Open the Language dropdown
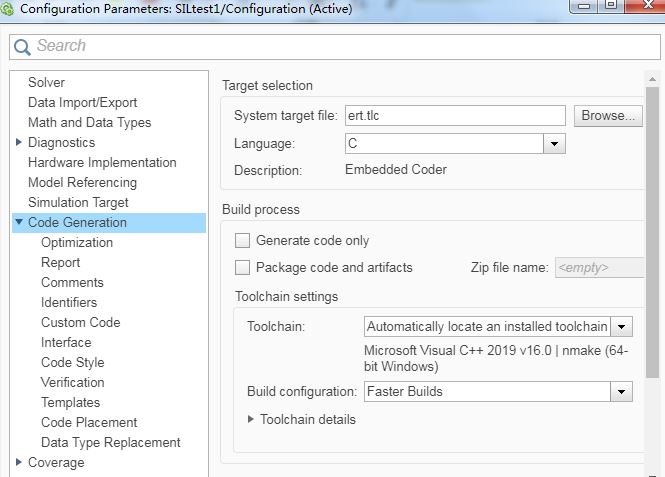Screen dimensions: 665x477 555,144
